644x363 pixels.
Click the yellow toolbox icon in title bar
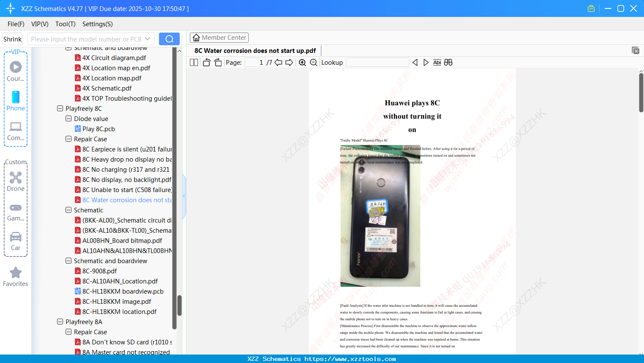click(591, 8)
